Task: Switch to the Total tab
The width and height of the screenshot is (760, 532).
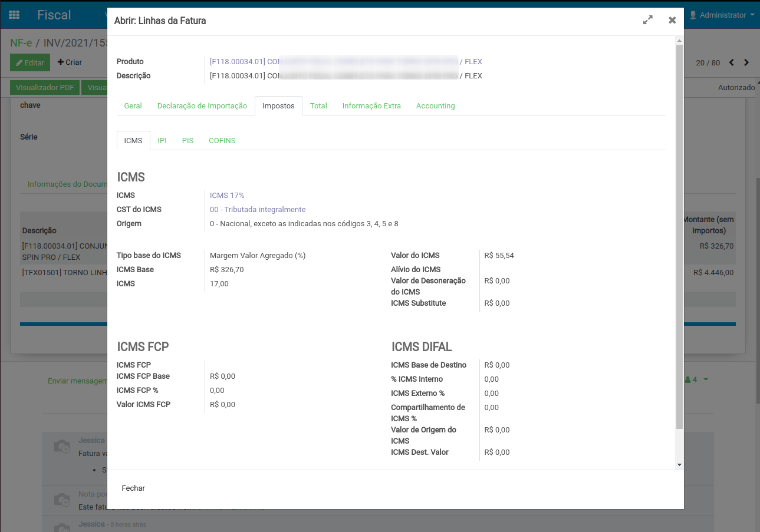Action: [x=318, y=106]
